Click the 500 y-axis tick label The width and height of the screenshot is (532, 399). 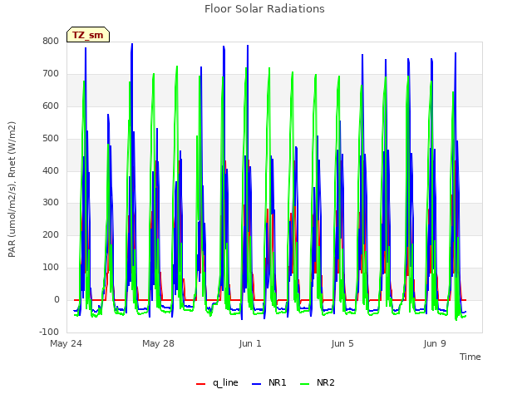51,139
